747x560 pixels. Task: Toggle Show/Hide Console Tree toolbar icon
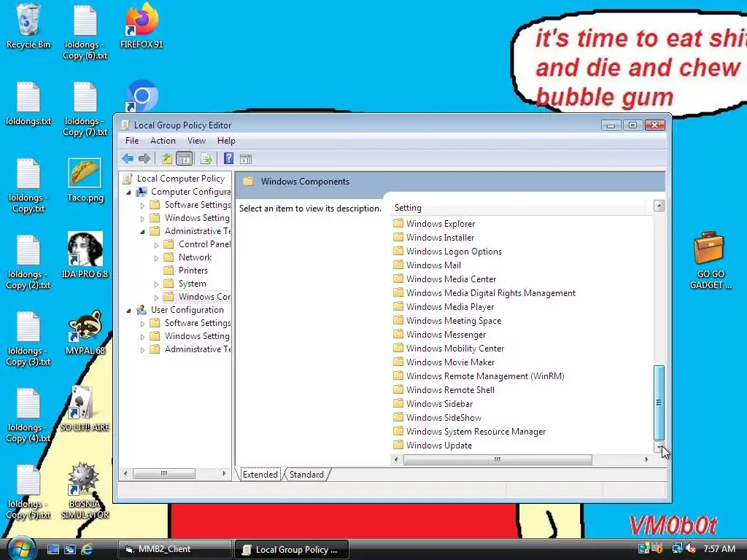pyautogui.click(x=184, y=158)
